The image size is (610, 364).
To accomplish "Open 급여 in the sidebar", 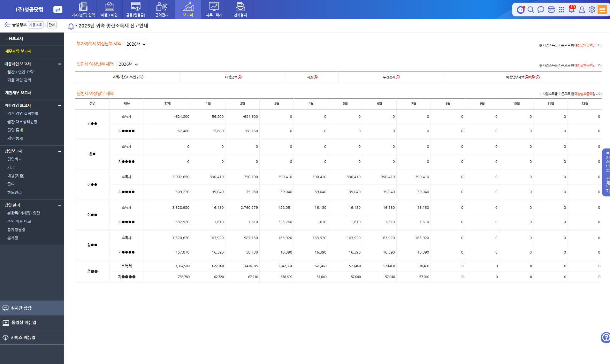I will [x=11, y=184].
